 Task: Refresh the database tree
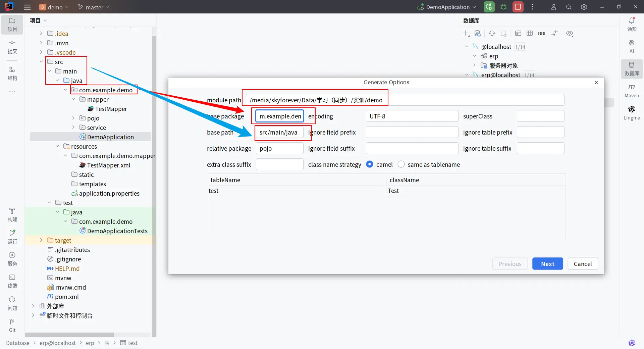[492, 34]
